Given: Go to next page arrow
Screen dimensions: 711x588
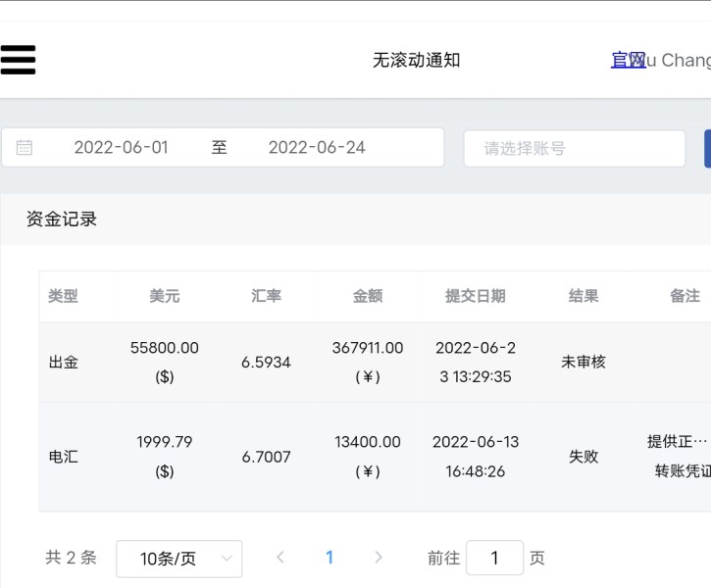Looking at the screenshot, I should (379, 558).
